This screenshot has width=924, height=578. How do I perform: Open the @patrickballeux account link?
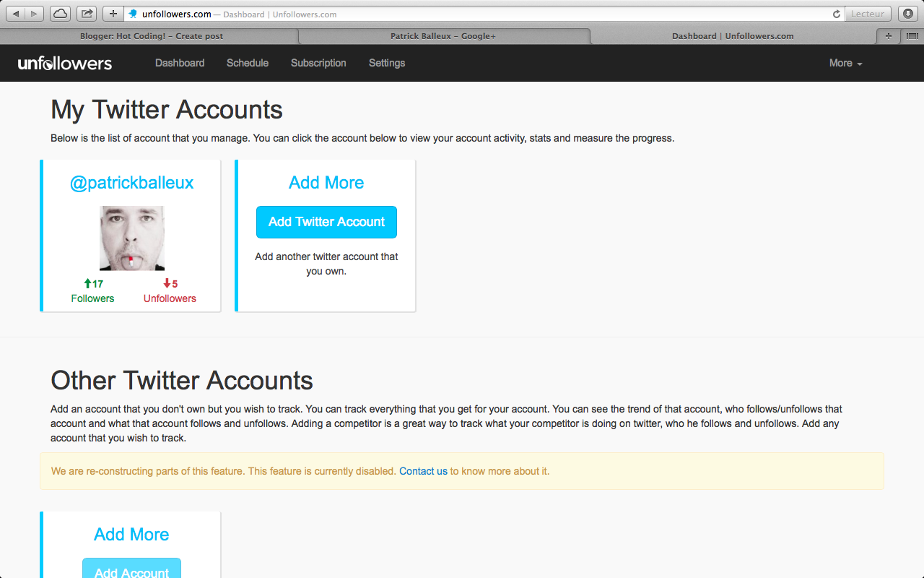click(x=131, y=183)
